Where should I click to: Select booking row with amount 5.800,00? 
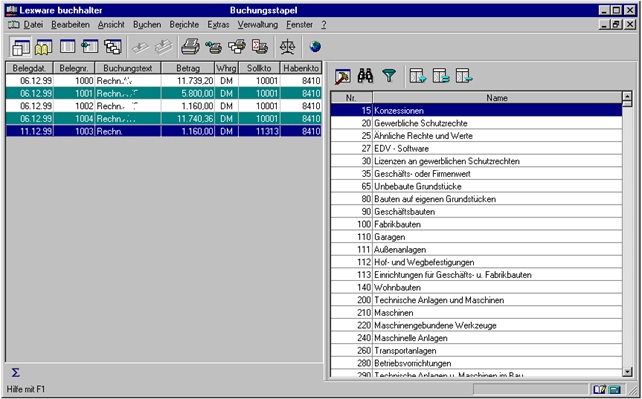click(x=164, y=94)
